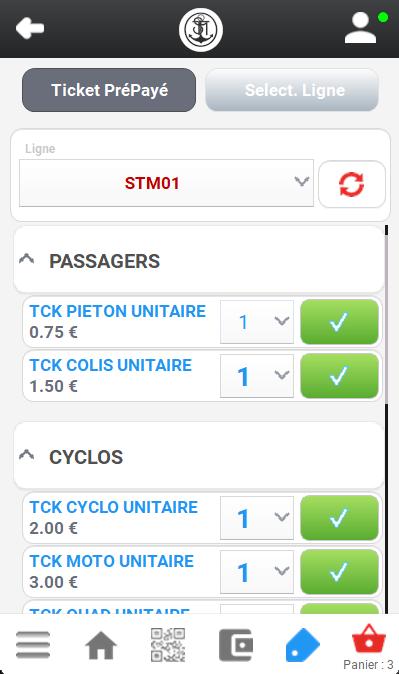Screen dimensions: 399x674
Task: Open the wallet icon
Action: coord(236,645)
